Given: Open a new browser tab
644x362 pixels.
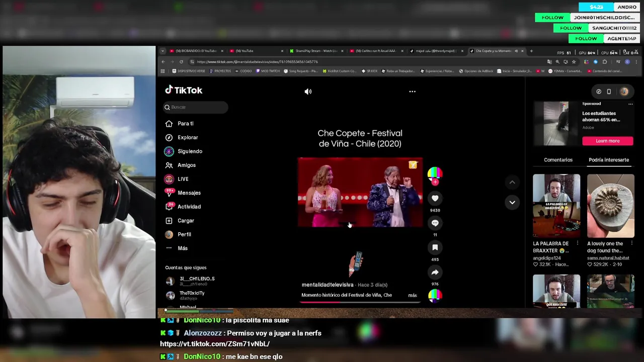Looking at the screenshot, I should point(531,51).
